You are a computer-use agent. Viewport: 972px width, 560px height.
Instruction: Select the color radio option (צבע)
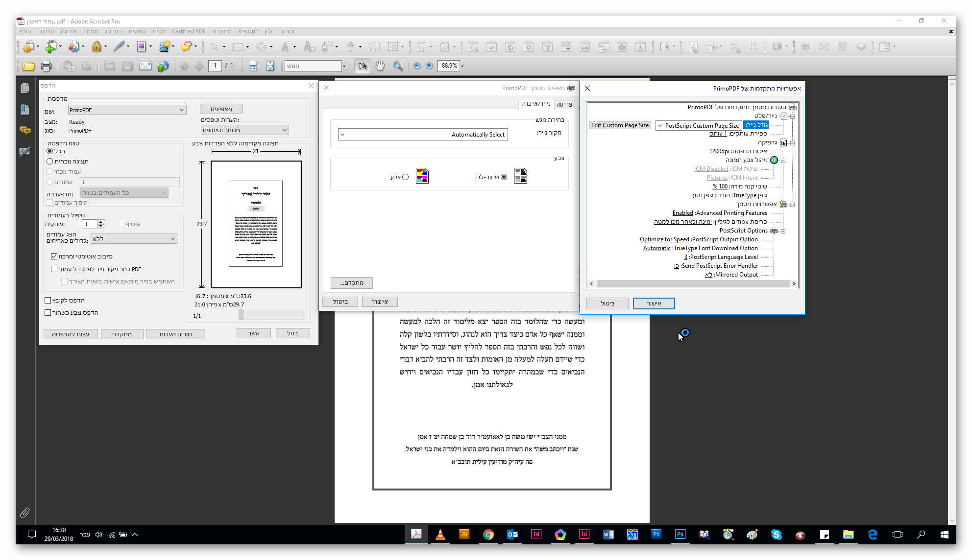tap(405, 177)
